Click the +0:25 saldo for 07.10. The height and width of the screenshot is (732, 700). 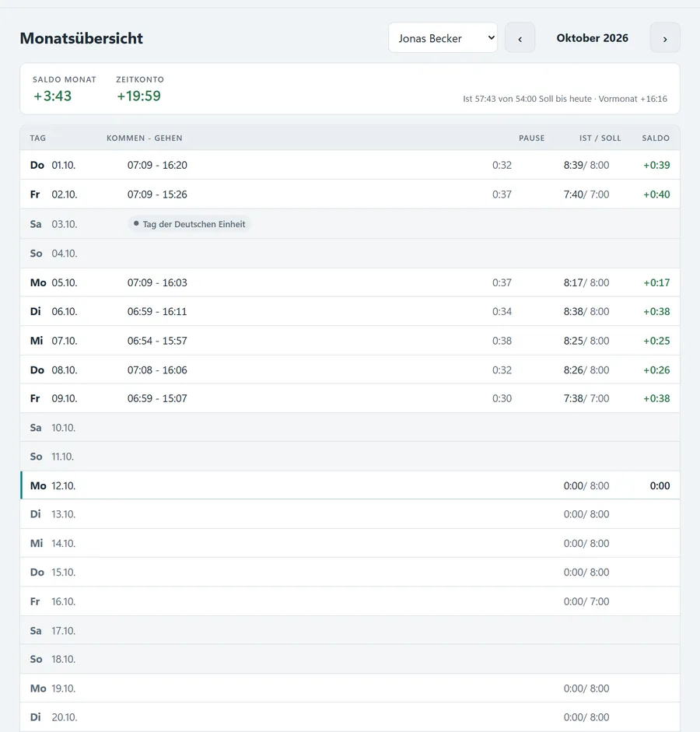(x=656, y=341)
